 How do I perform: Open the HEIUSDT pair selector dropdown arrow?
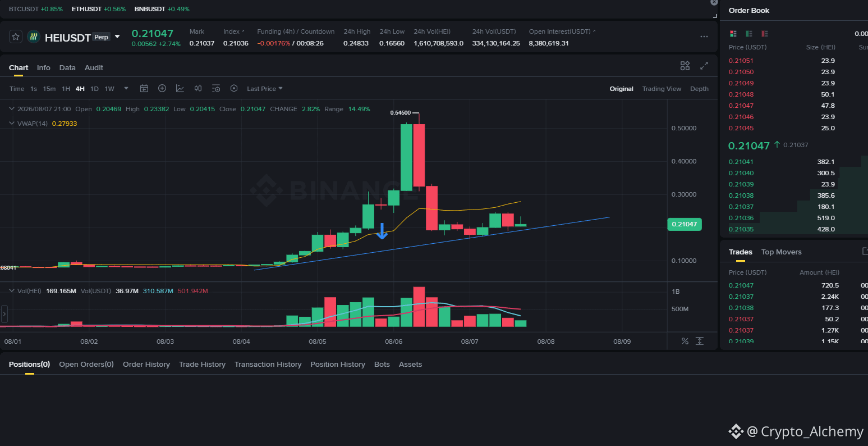[117, 37]
